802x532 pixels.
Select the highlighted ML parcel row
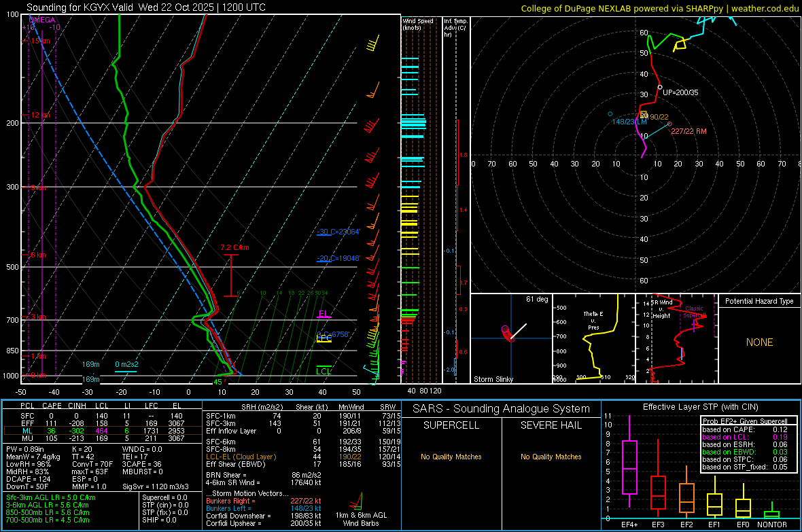pos(102,431)
